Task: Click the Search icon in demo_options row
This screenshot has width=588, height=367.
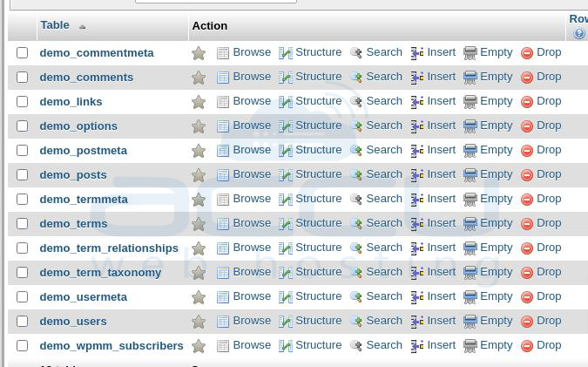Action: 356,126
